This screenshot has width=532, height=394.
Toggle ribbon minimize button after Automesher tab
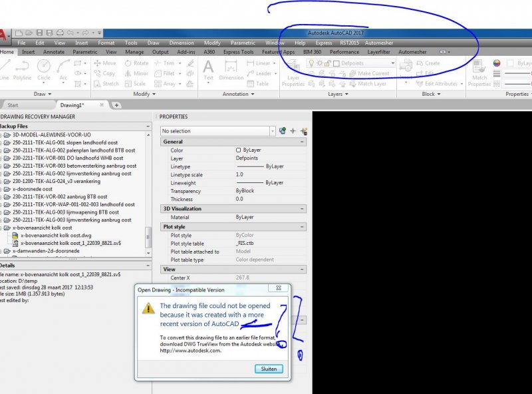[443, 52]
